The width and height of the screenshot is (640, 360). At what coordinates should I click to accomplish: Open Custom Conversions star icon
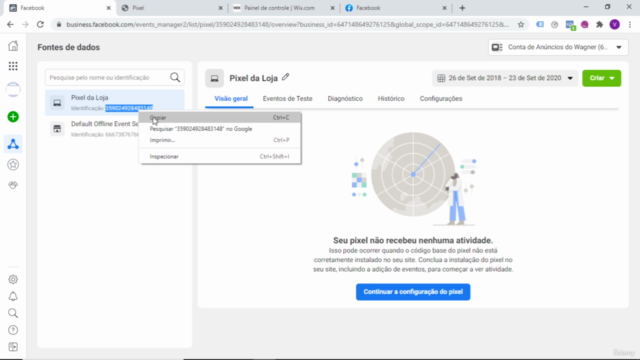pos(13,164)
